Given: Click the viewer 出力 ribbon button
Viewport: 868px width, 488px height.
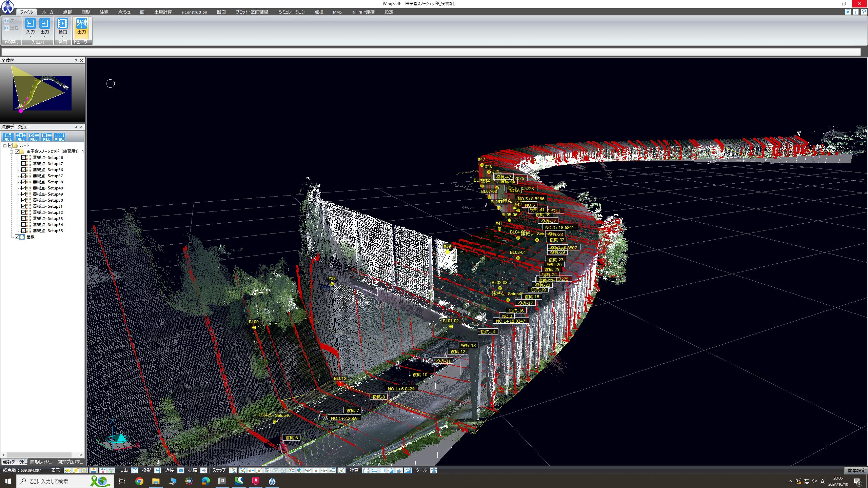Looking at the screenshot, I should click(x=82, y=26).
